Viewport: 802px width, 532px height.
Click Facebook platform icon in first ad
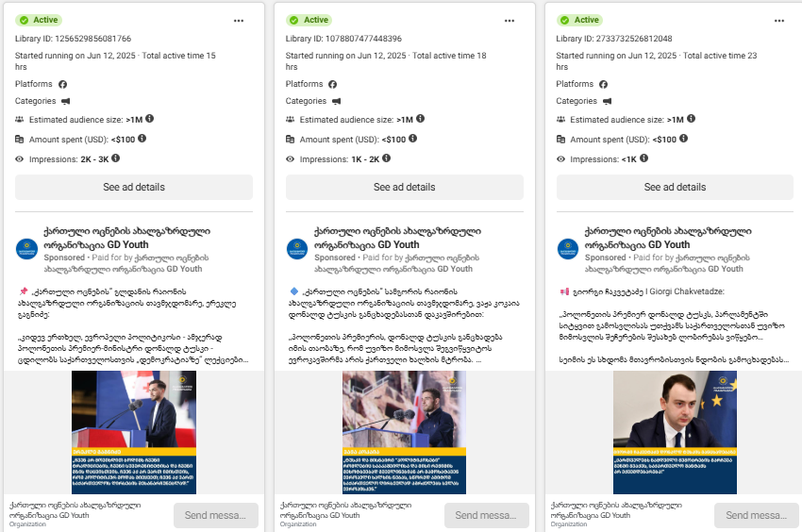click(x=62, y=84)
